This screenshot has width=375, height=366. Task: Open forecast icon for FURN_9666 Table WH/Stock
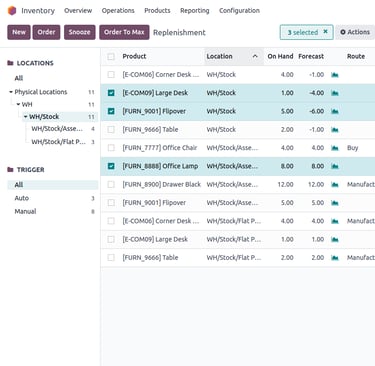coord(335,130)
